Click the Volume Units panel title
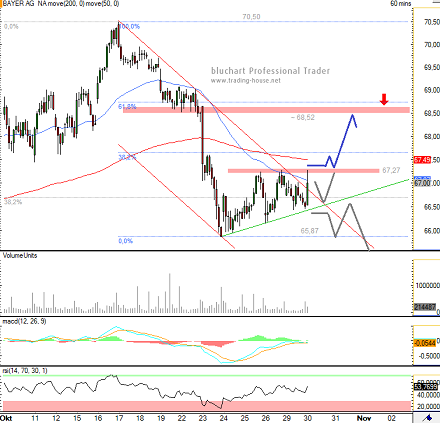This screenshot has width=440, height=423. 20,256
